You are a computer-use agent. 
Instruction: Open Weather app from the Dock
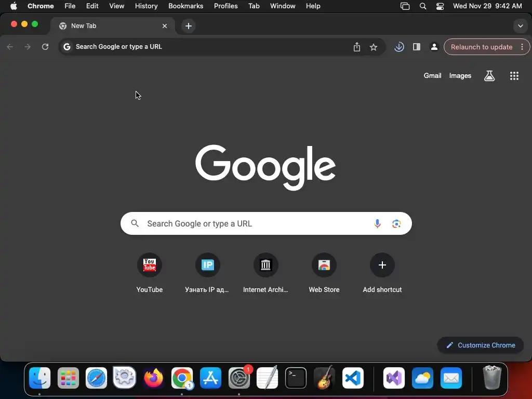tap(422, 378)
